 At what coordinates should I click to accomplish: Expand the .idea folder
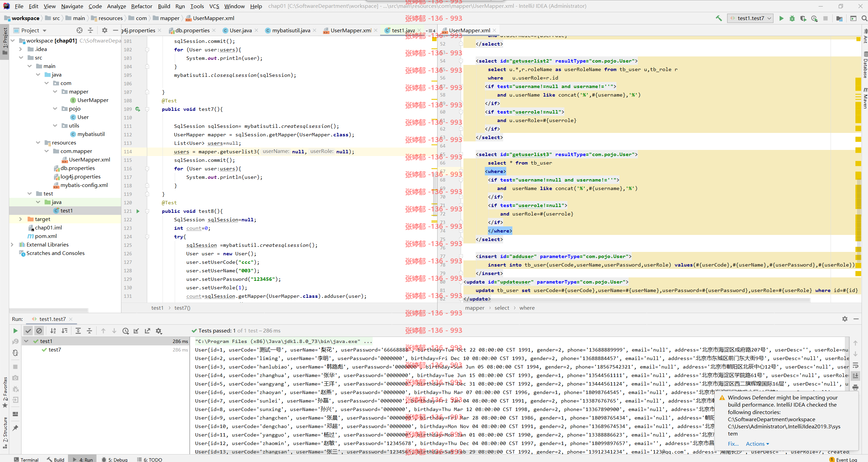coord(20,49)
